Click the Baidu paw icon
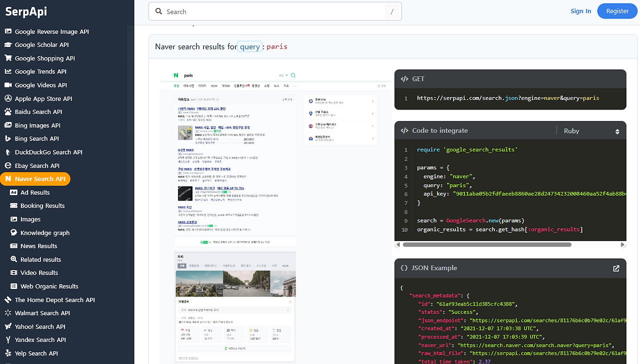The height and width of the screenshot is (364, 640). click(8, 111)
